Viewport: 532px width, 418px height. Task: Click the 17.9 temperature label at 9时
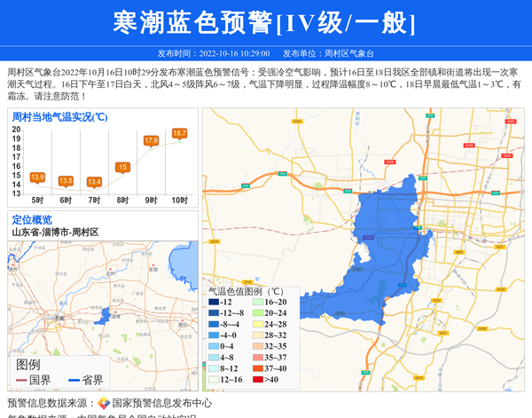[151, 140]
